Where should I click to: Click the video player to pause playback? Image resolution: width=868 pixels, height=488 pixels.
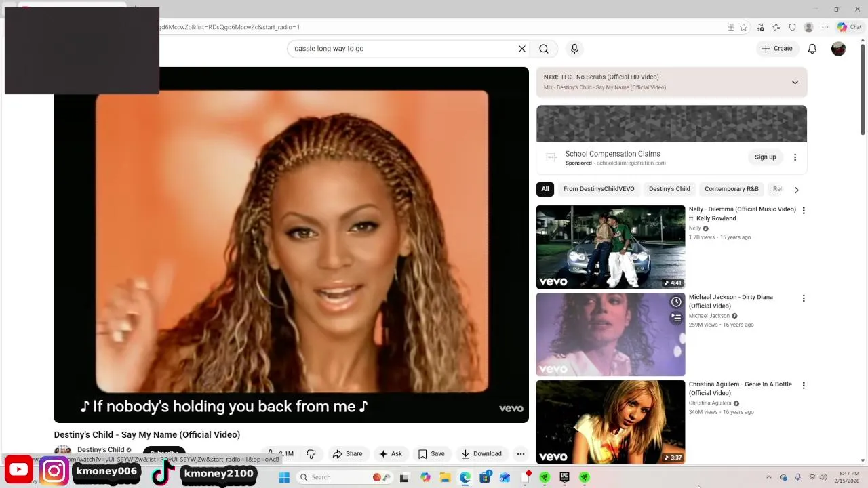coord(291,244)
